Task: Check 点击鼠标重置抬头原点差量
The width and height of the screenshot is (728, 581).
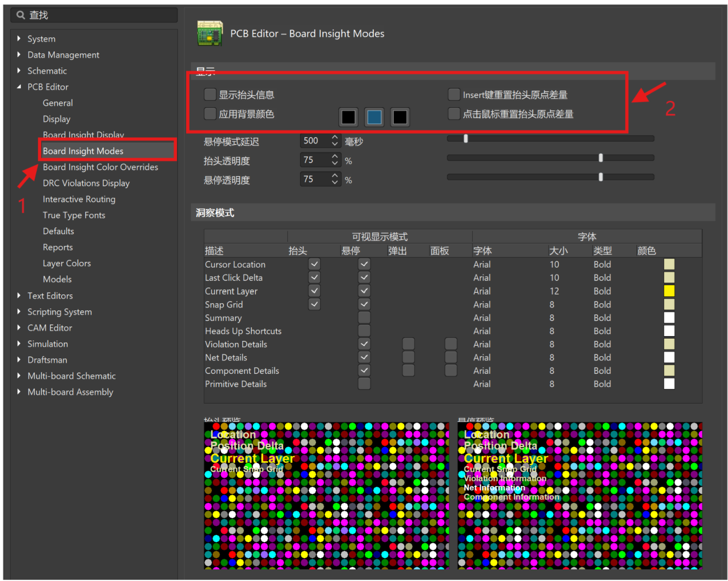Action: click(x=454, y=113)
